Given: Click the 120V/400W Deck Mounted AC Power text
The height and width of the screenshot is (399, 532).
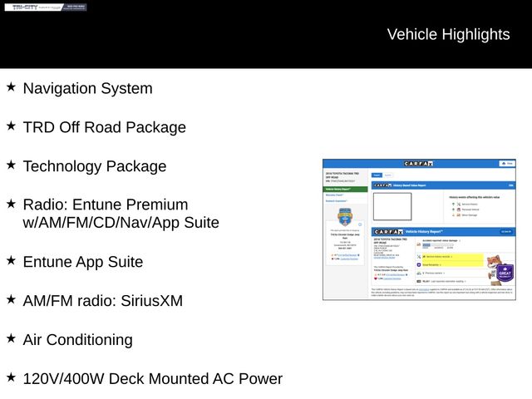Looking at the screenshot, I should coord(152,379).
